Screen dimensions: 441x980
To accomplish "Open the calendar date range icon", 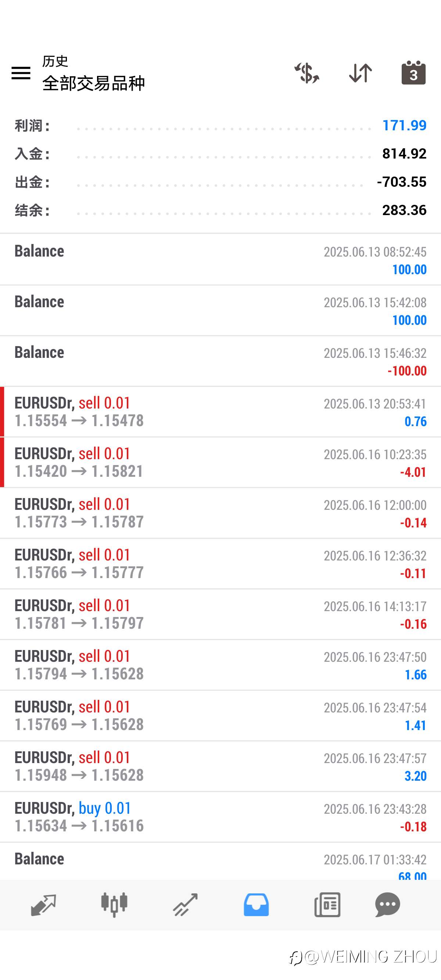I will (x=413, y=72).
